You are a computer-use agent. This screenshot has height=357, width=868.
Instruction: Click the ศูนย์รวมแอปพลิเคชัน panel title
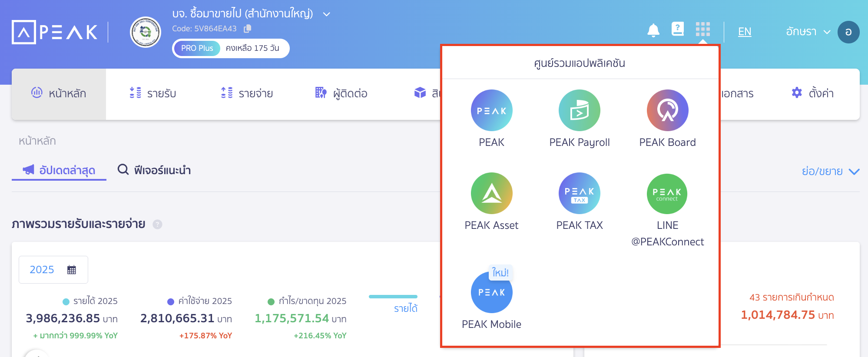(579, 63)
